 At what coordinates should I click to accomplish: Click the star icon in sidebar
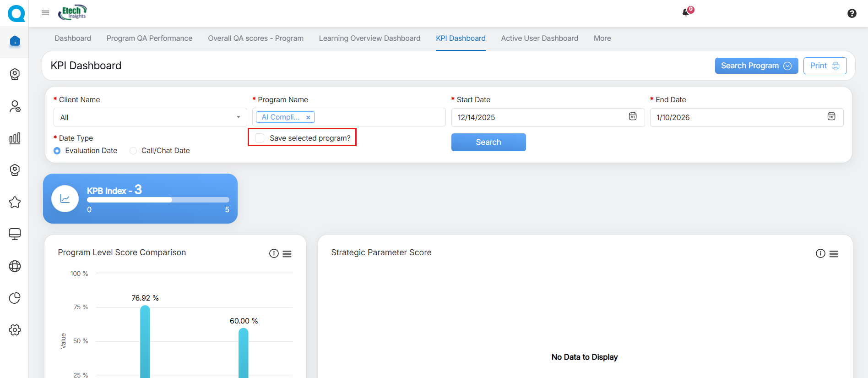[15, 202]
